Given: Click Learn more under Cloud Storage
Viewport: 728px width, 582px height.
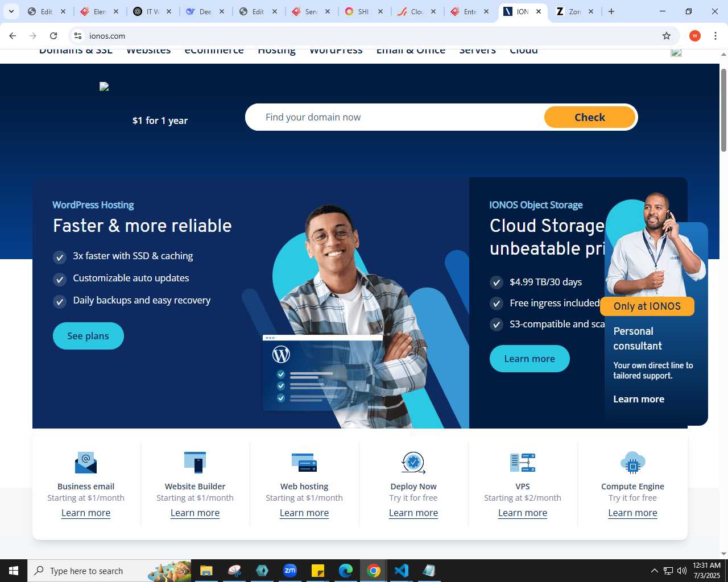Looking at the screenshot, I should [530, 359].
